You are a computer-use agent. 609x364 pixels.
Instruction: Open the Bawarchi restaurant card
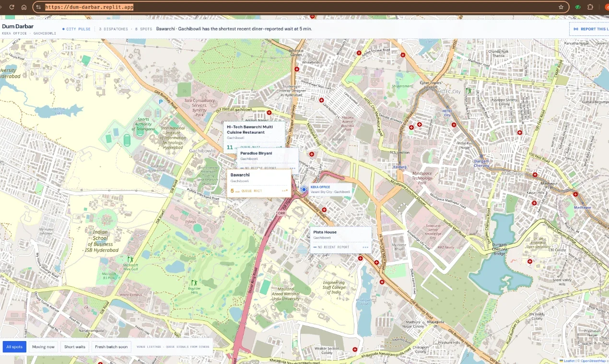(x=259, y=183)
